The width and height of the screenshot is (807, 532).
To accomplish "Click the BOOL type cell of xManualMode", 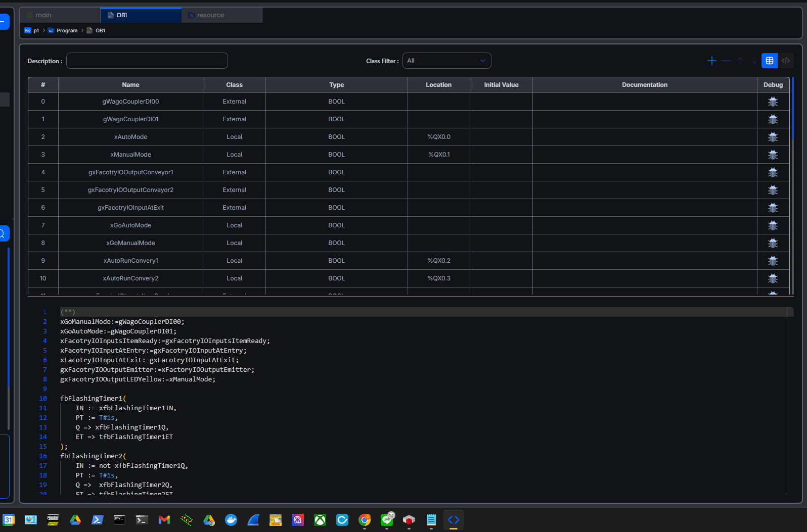I will coord(336,155).
